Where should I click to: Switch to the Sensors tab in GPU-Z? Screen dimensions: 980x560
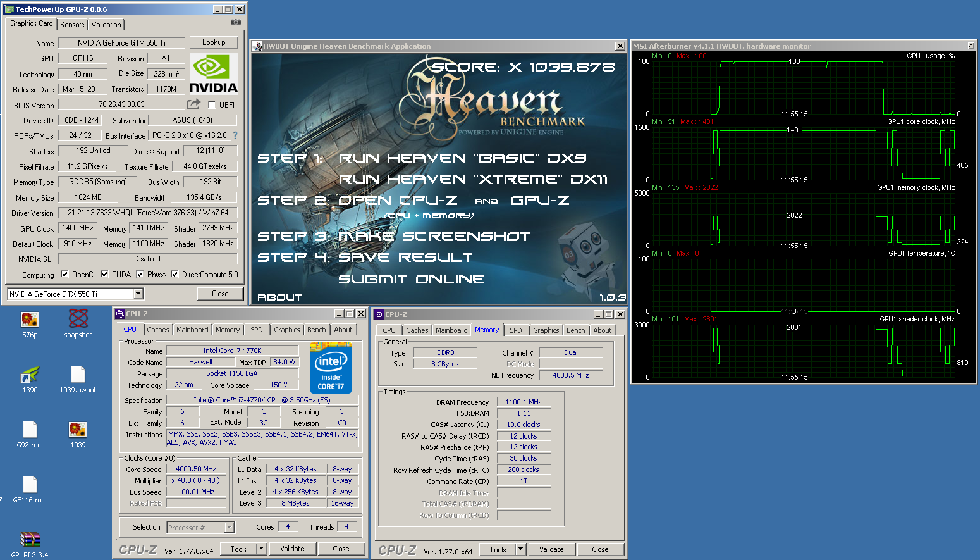tap(72, 25)
